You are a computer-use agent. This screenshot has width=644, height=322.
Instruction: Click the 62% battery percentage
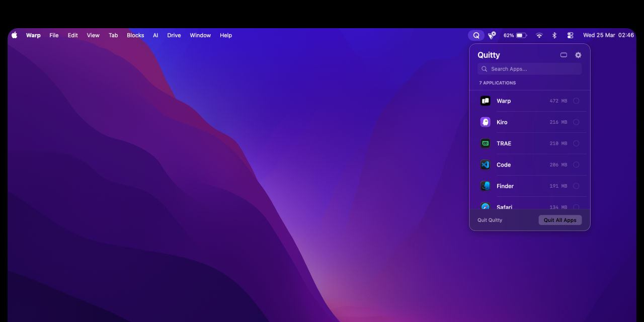509,35
